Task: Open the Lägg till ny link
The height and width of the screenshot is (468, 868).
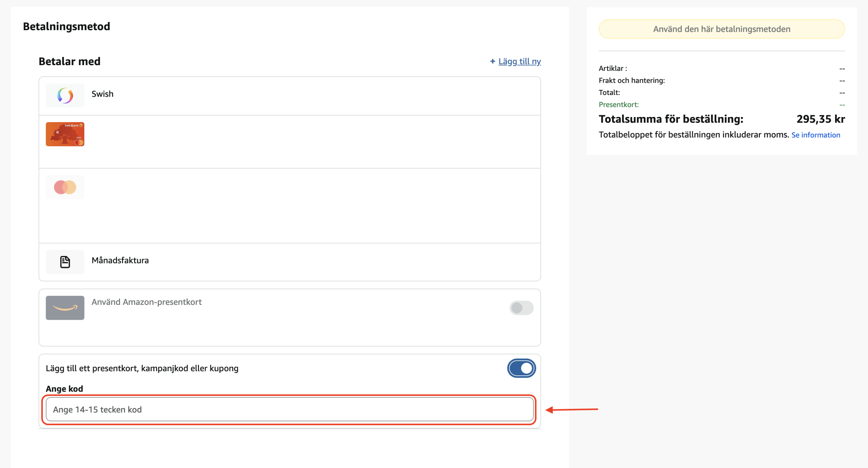Action: coord(519,61)
